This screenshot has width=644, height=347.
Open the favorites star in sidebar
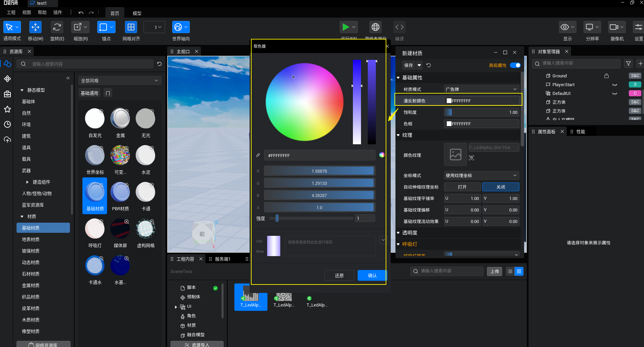[7, 109]
